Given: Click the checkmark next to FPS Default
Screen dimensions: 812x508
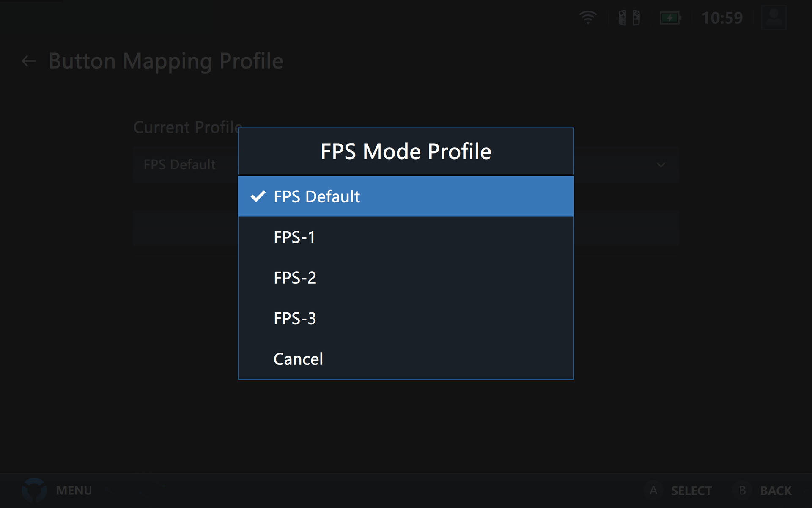Looking at the screenshot, I should [x=258, y=196].
